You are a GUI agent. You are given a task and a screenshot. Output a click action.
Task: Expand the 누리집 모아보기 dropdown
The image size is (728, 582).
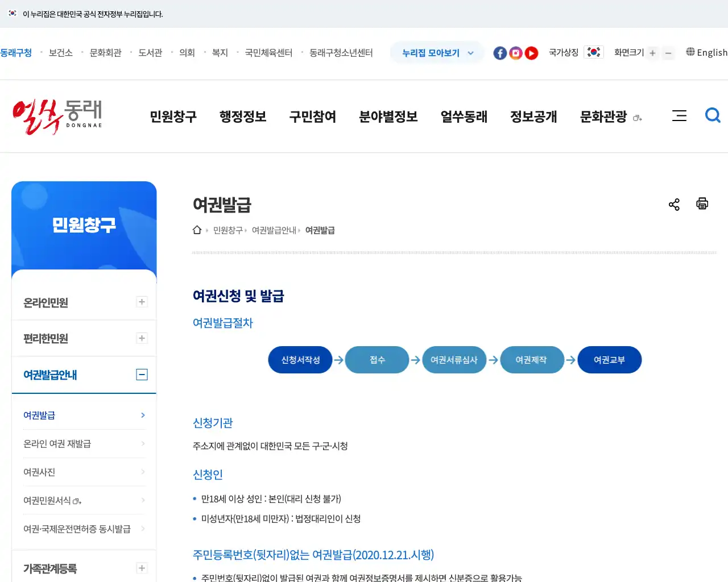point(437,53)
